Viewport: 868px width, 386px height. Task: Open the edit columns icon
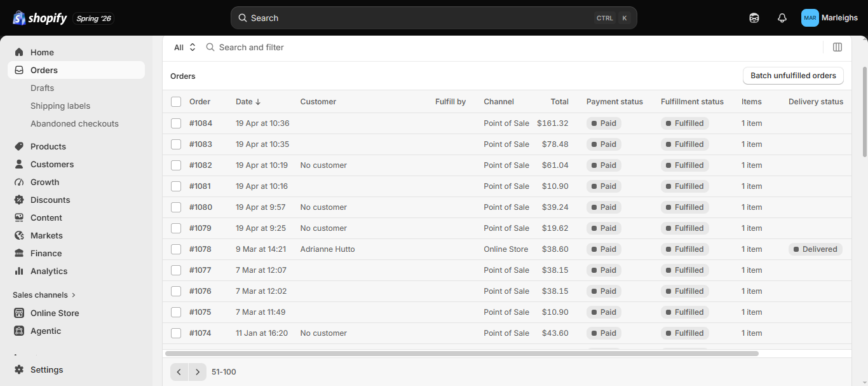pos(837,47)
